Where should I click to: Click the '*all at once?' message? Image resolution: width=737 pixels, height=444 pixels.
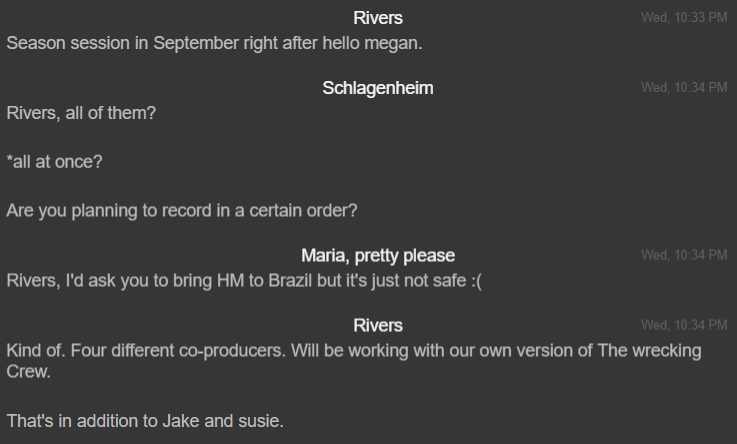54,162
